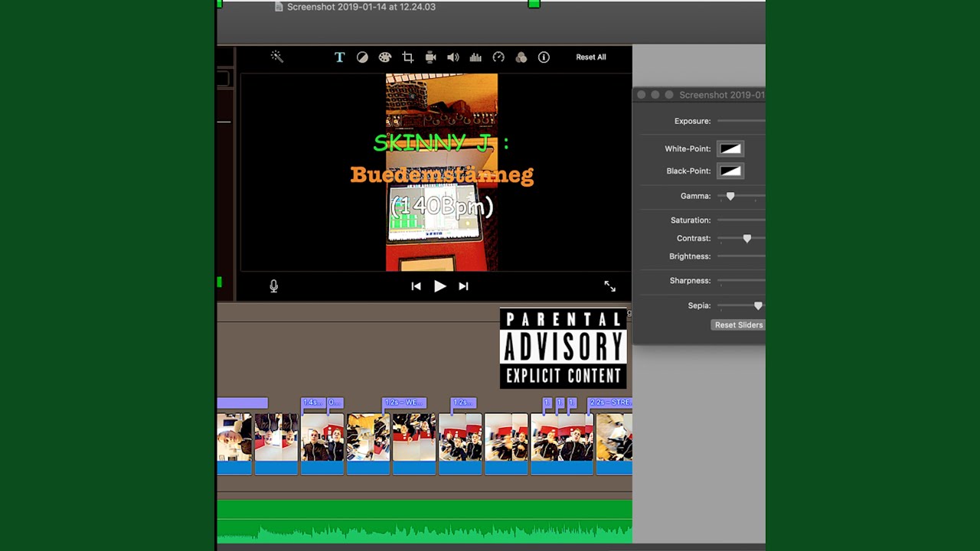Select the yellow-room clip under '1.2s – WE'
The width and height of the screenshot is (980, 551).
tap(368, 444)
